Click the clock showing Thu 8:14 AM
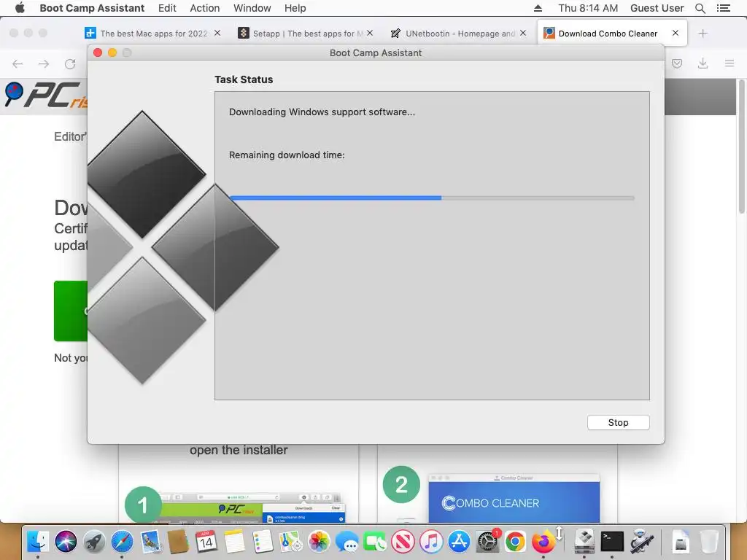 tap(588, 8)
